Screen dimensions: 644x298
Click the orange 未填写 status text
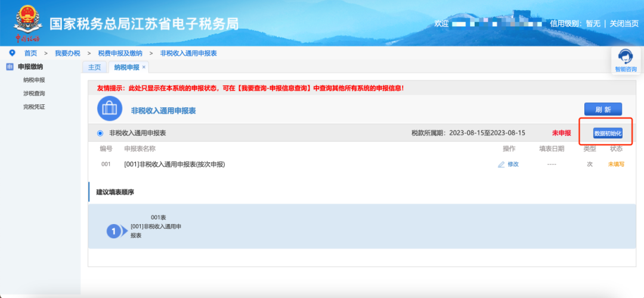tap(616, 164)
